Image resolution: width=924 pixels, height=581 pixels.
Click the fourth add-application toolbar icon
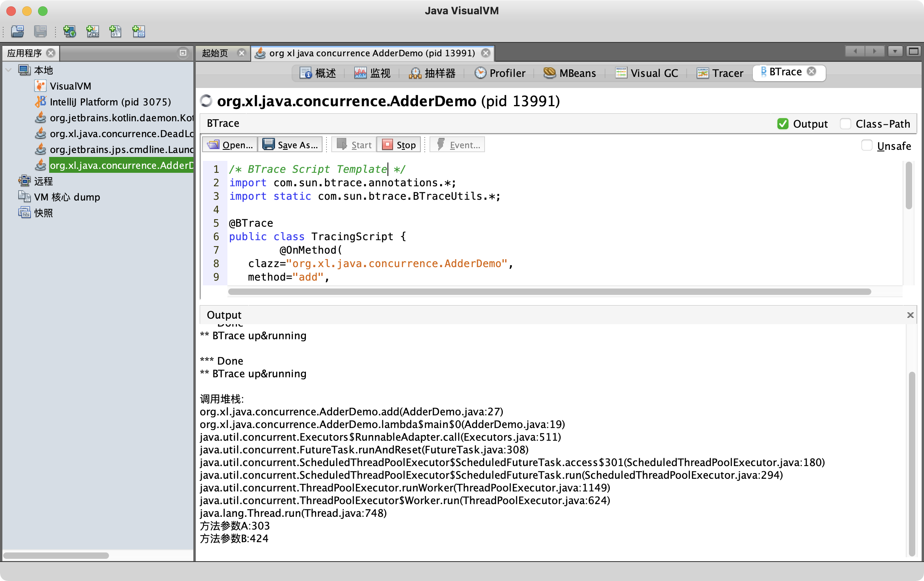[x=138, y=31]
